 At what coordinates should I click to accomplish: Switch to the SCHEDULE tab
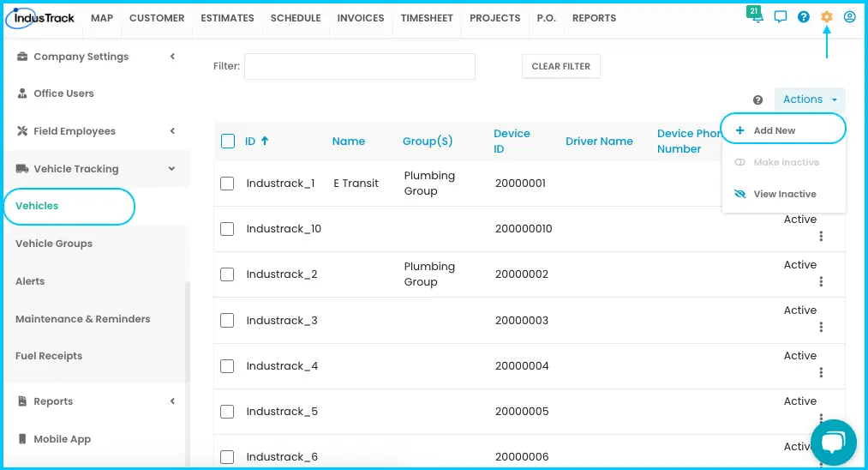point(296,18)
